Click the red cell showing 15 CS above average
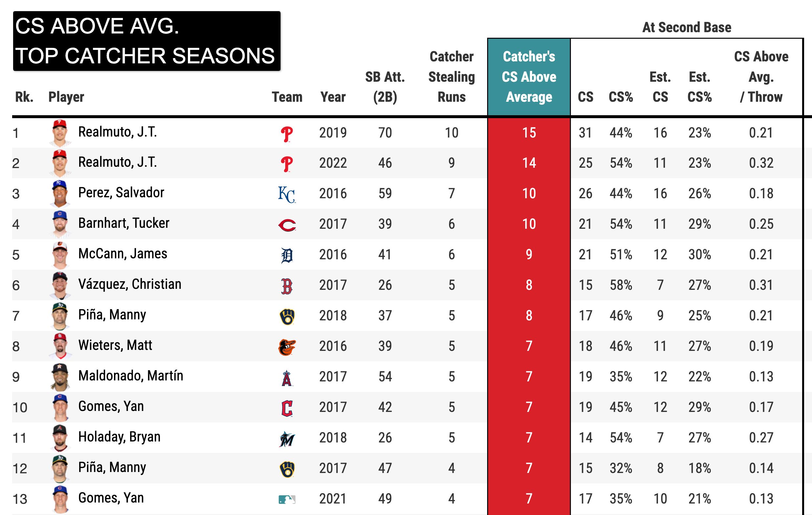Image resolution: width=812 pixels, height=515 pixels. [529, 133]
